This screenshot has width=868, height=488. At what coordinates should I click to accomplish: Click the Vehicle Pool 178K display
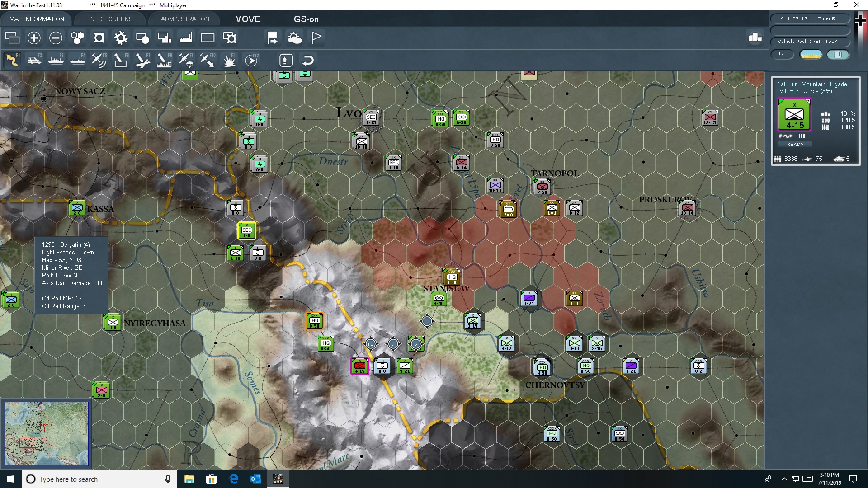point(810,41)
